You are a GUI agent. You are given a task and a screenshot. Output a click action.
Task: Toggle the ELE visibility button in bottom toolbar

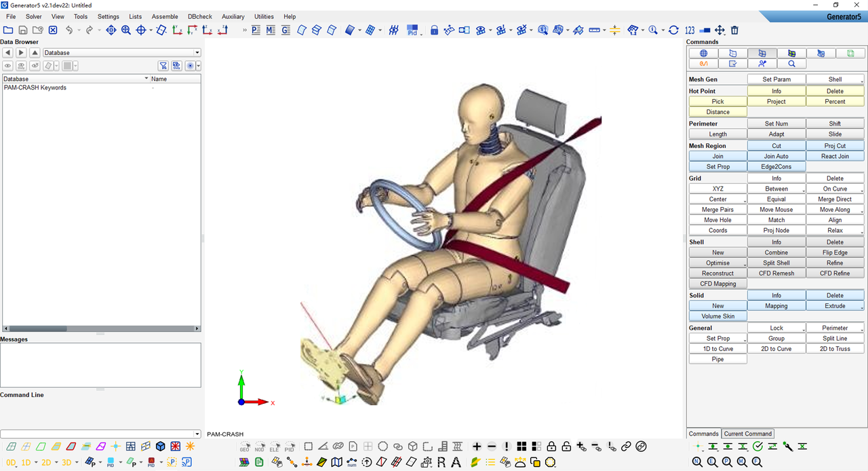[275, 447]
